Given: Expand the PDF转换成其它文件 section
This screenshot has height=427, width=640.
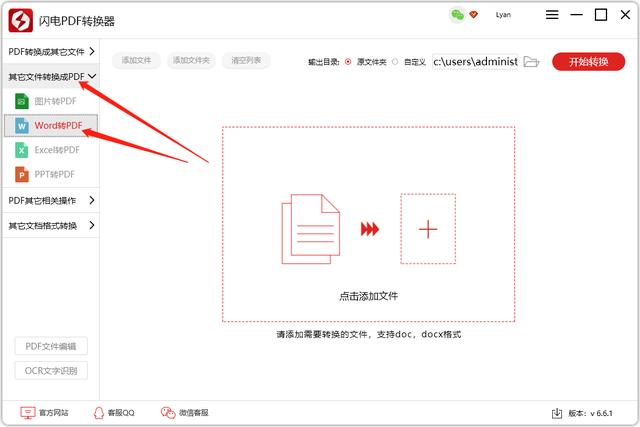Looking at the screenshot, I should (x=50, y=51).
